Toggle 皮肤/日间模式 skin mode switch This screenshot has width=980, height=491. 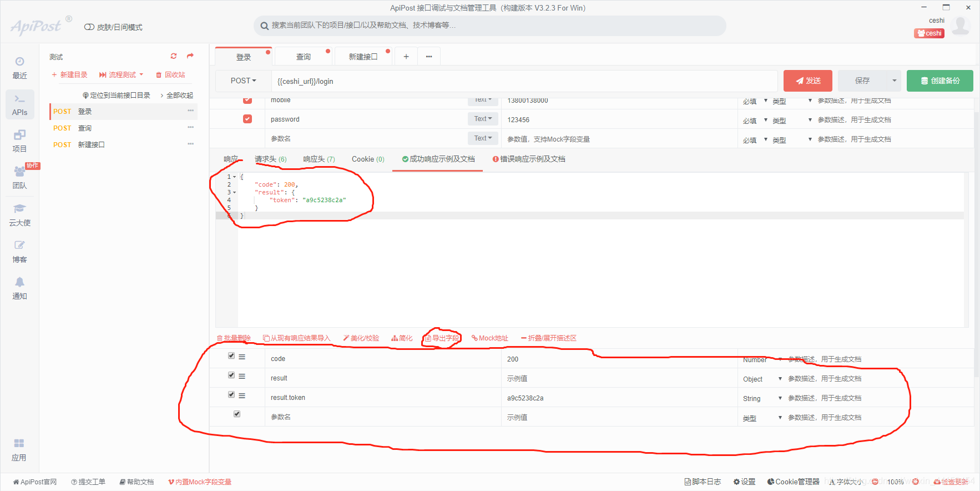[x=89, y=27]
